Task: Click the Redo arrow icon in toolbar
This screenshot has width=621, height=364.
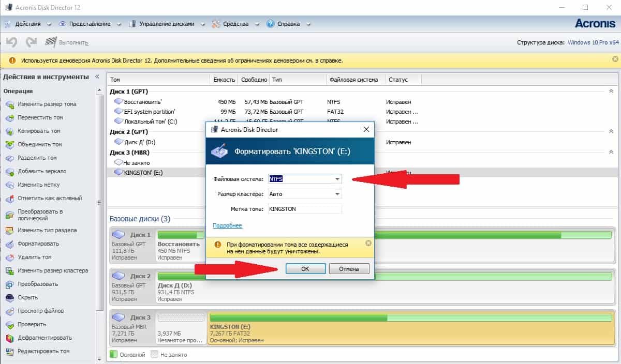Action: (31, 42)
